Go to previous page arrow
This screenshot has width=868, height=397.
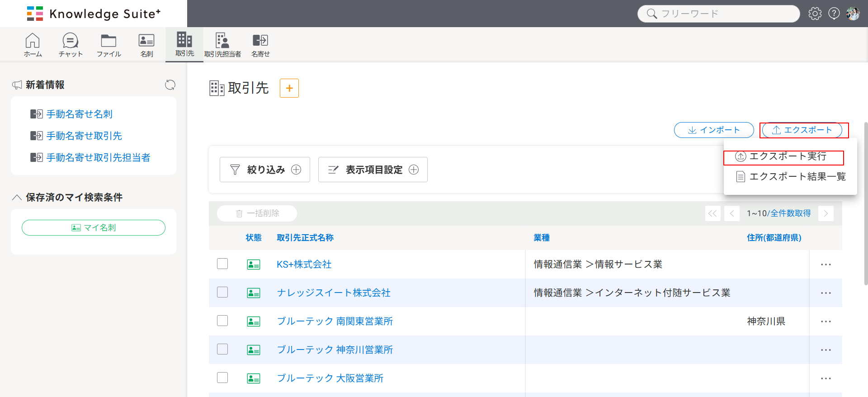tap(731, 213)
